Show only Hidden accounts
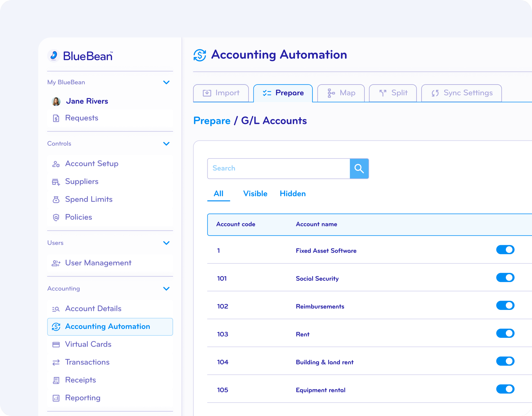 (x=293, y=193)
